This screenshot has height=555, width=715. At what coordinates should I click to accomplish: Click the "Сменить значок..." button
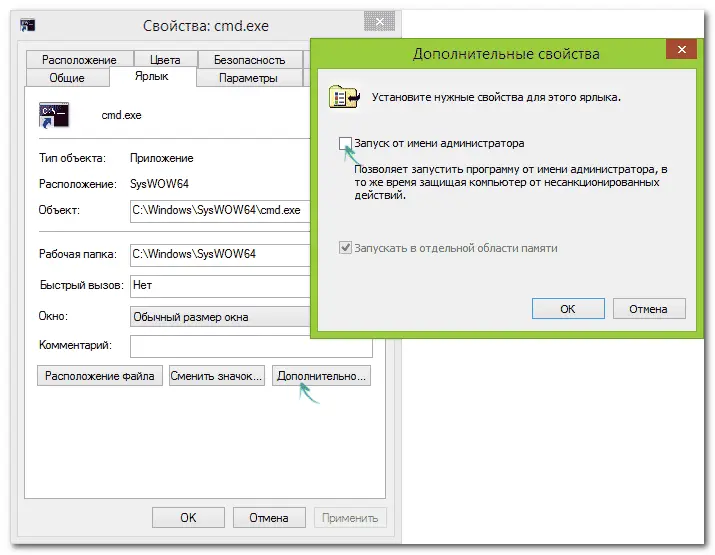(217, 376)
